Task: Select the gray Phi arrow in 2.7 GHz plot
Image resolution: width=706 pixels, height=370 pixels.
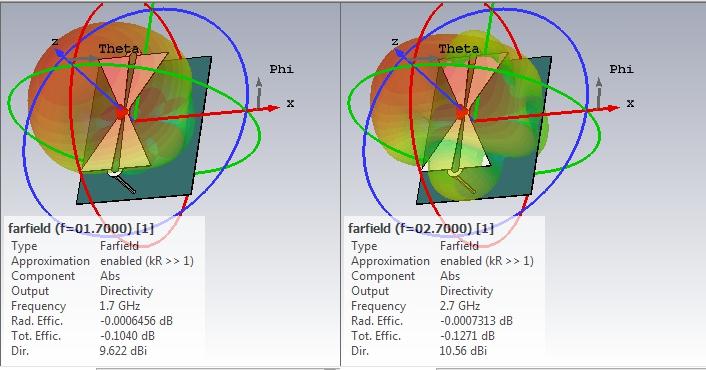Action: point(599,93)
